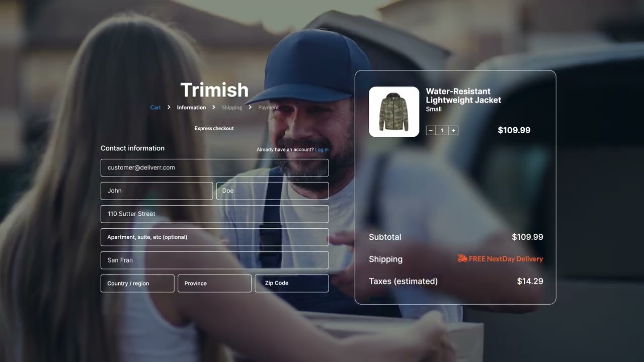Image resolution: width=644 pixels, height=362 pixels.
Task: Select the Shipping breadcrumb step
Action: pos(232,107)
